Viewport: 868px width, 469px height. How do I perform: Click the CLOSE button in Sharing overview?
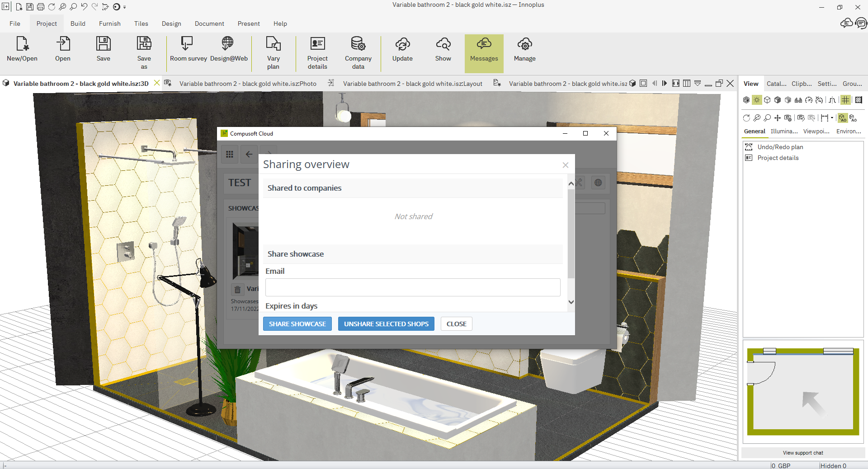[457, 324]
